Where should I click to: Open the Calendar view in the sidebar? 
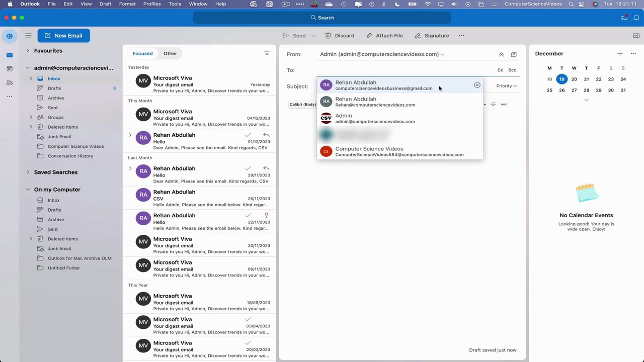[10, 68]
